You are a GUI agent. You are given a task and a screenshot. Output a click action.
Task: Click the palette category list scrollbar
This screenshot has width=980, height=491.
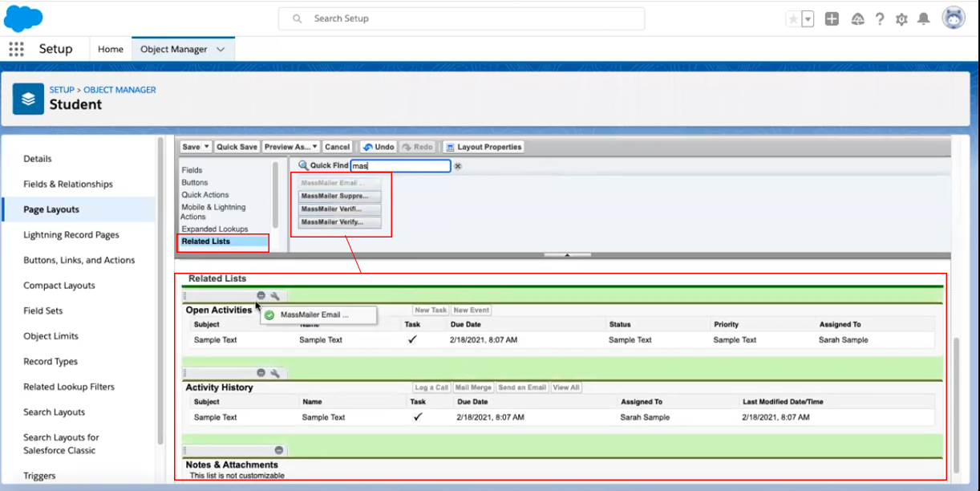(275, 194)
